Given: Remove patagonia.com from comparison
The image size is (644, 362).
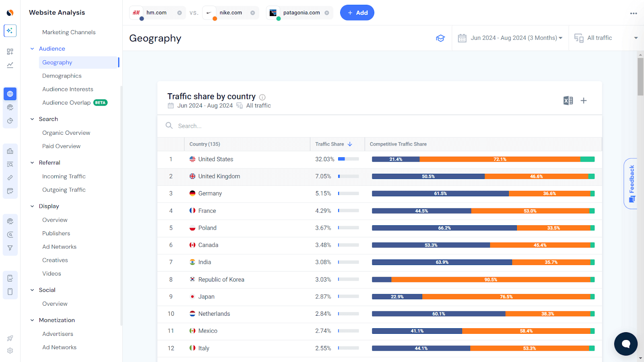Looking at the screenshot, I should coord(327,13).
